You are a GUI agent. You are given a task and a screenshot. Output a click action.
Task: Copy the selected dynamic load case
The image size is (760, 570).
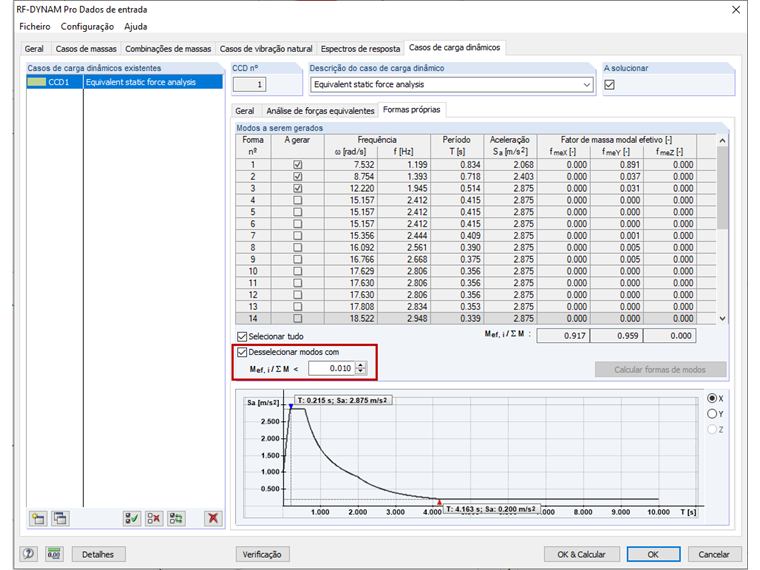coord(60,519)
